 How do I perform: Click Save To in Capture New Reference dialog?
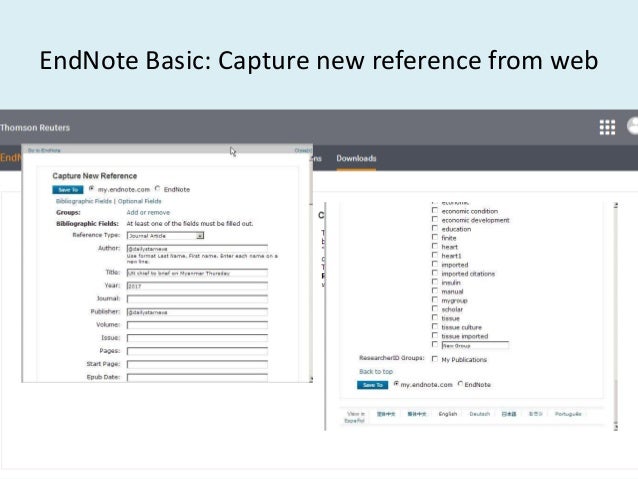pyautogui.click(x=68, y=190)
